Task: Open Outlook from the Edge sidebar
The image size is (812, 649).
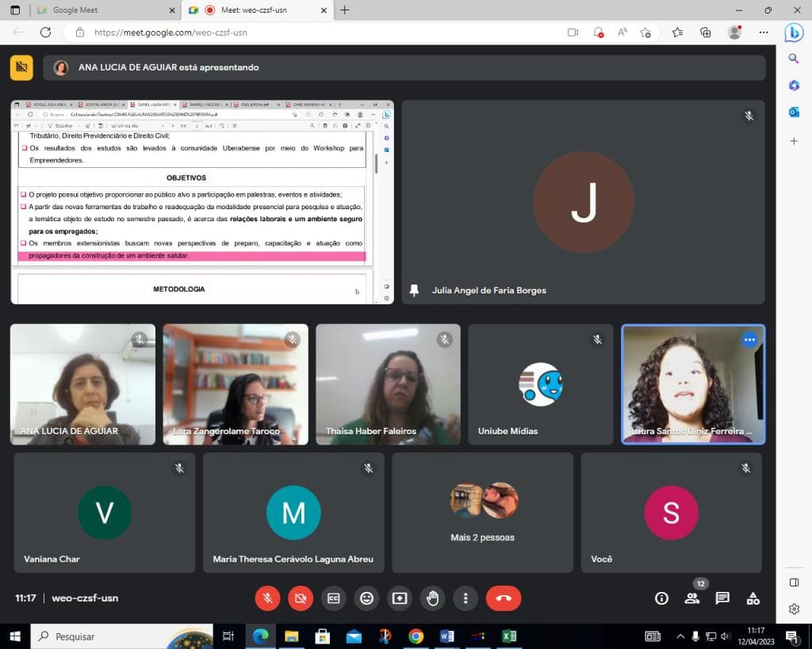Action: click(x=793, y=112)
